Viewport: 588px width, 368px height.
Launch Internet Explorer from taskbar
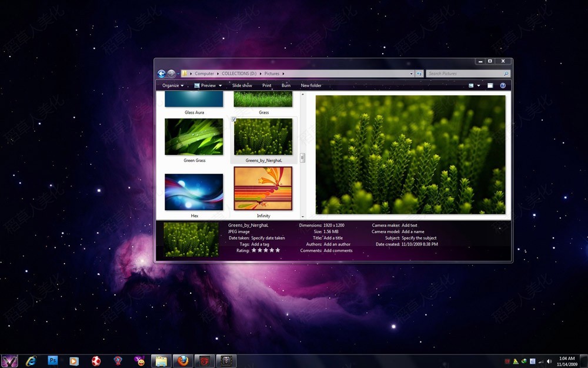[x=31, y=362]
